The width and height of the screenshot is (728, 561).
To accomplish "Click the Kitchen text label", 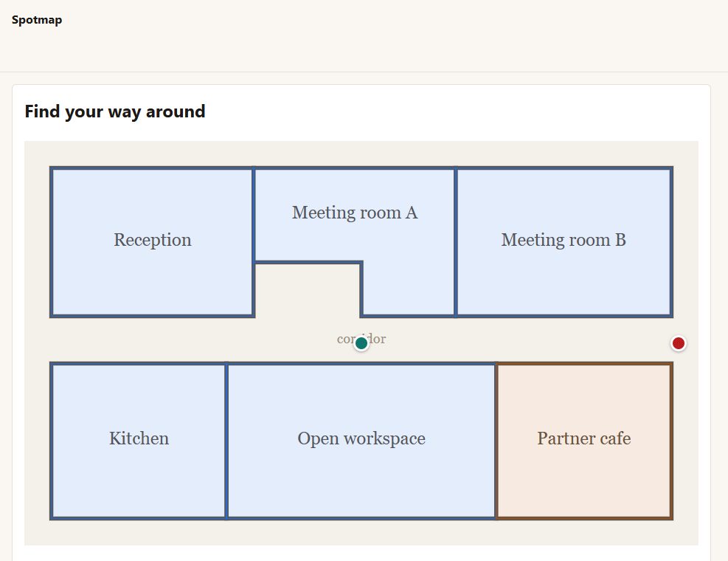I will pos(139,438).
